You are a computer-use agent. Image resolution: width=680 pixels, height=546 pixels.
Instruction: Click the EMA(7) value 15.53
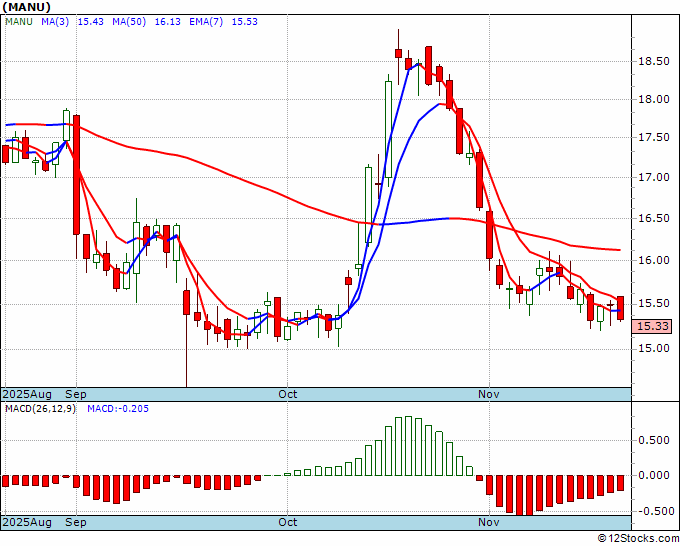coord(245,22)
